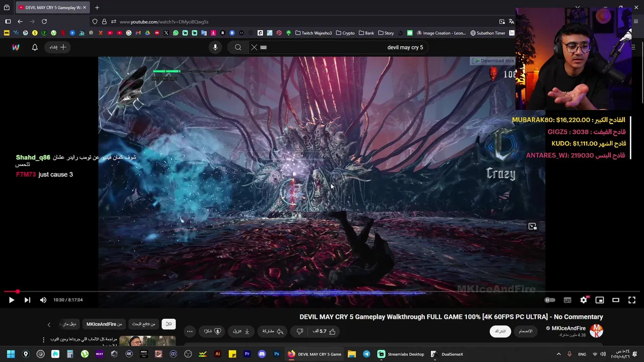This screenshot has width=644, height=362.
Task: Open the Story bookmark folder
Action: (x=386, y=33)
